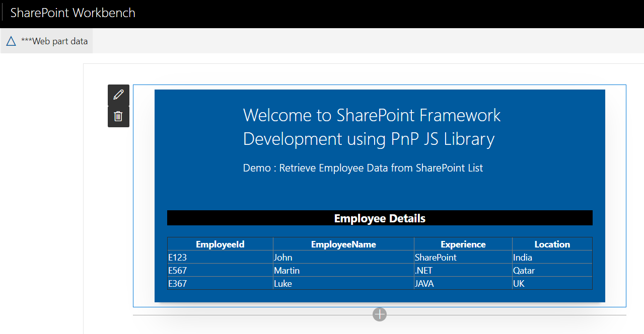Click the SharePoint experience cell
This screenshot has width=644, height=334.
[463, 257]
